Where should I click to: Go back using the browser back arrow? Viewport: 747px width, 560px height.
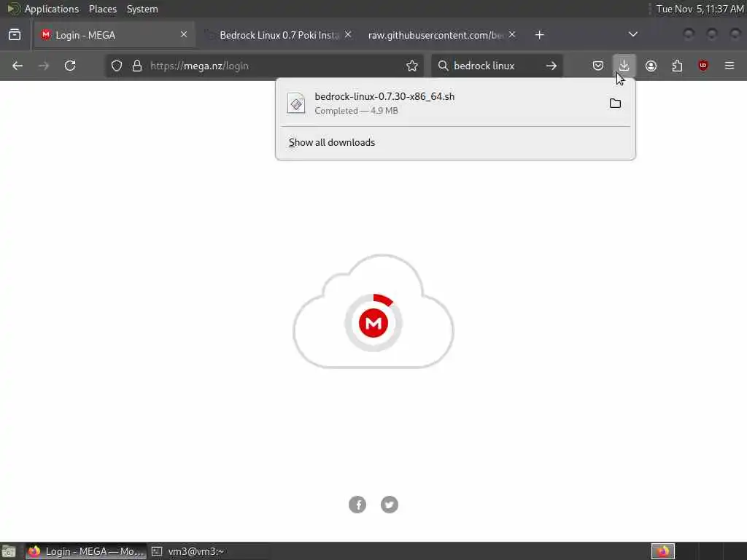pyautogui.click(x=18, y=66)
